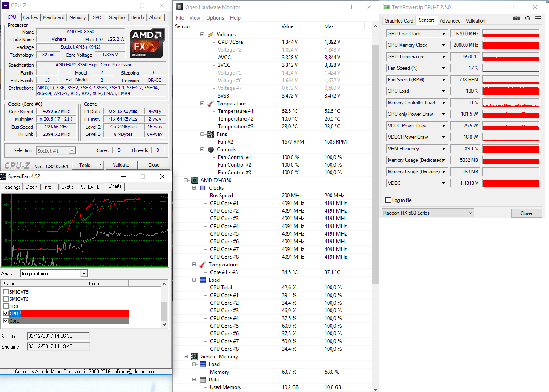Click the Close button in GPU-Z
This screenshot has width=549, height=392.
tap(526, 213)
